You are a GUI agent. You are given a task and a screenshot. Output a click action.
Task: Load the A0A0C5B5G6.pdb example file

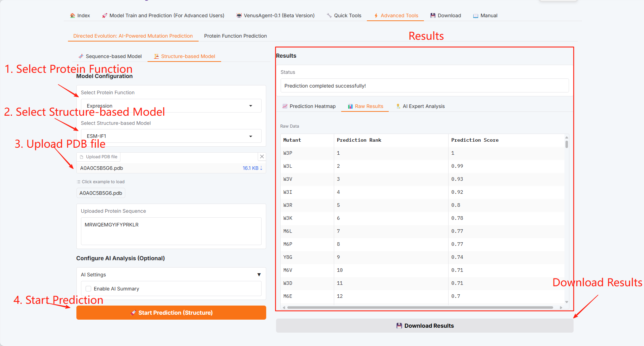click(101, 193)
